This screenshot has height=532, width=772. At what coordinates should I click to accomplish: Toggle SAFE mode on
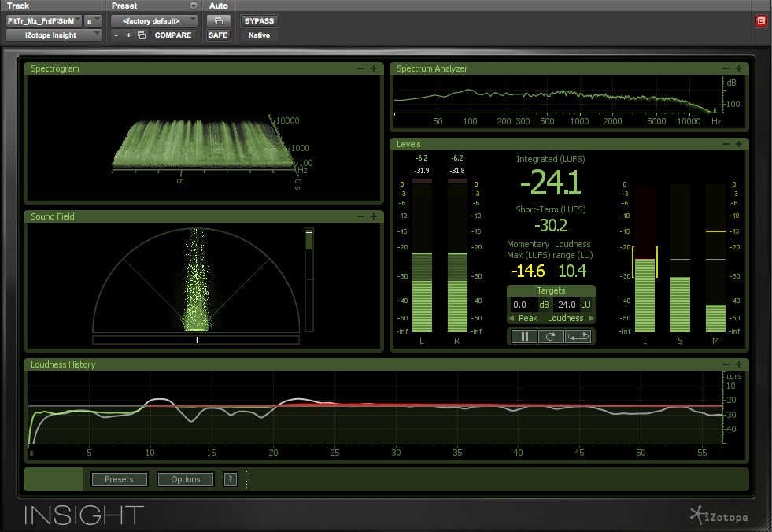pos(218,35)
